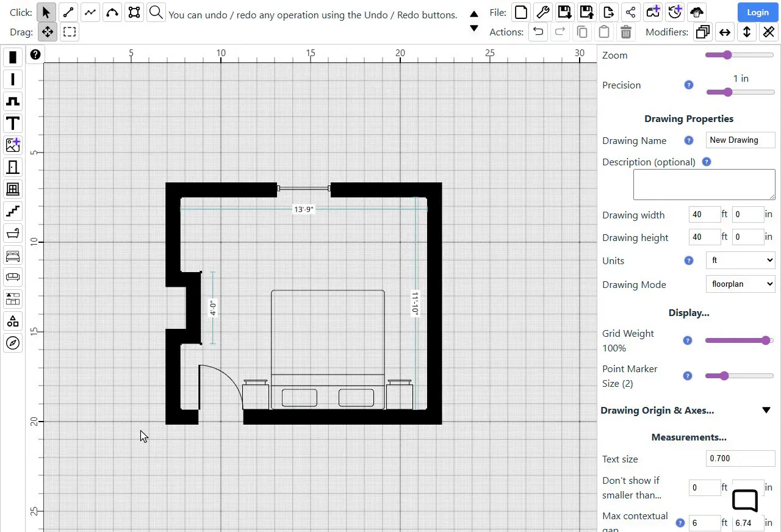
Task: Flip selection horizontally
Action: (725, 32)
